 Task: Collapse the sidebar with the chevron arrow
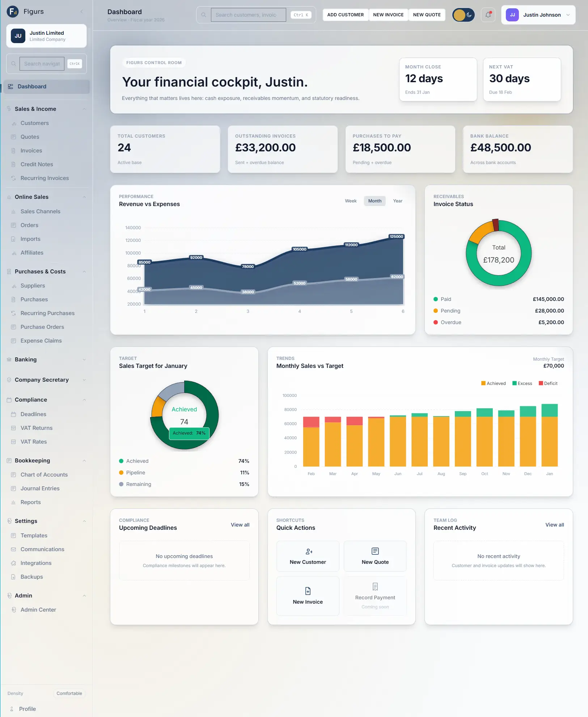tap(81, 11)
